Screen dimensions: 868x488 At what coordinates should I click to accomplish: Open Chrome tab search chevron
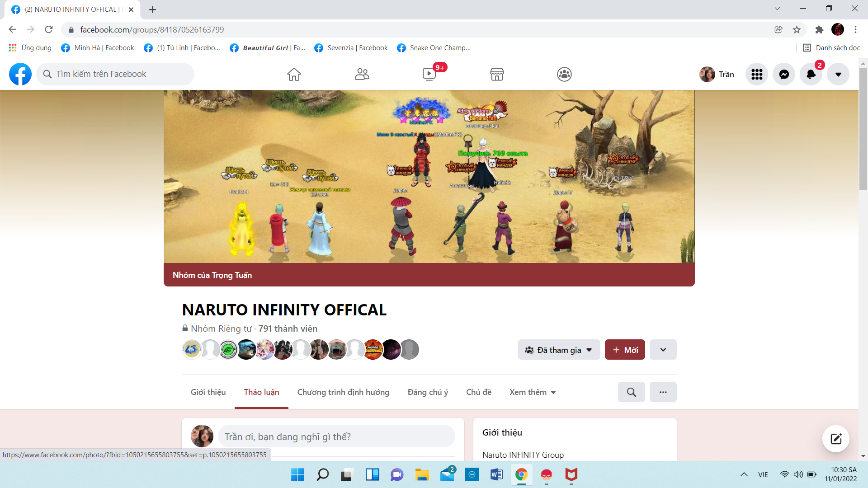pyautogui.click(x=777, y=9)
